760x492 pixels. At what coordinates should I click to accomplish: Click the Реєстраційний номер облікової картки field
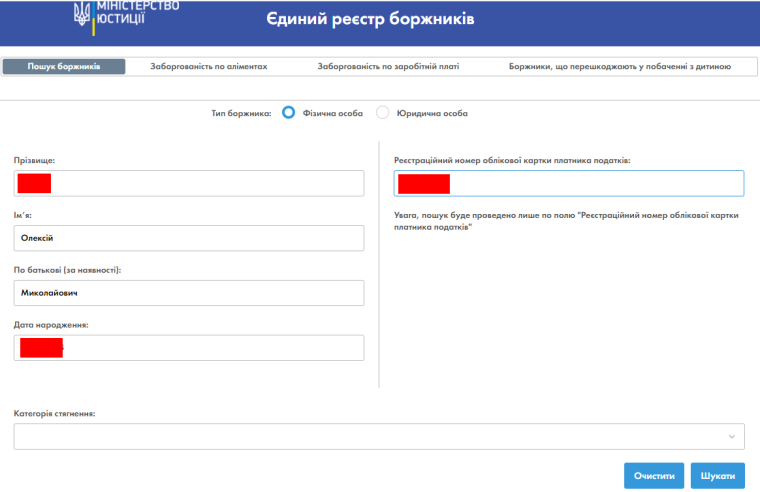point(569,183)
